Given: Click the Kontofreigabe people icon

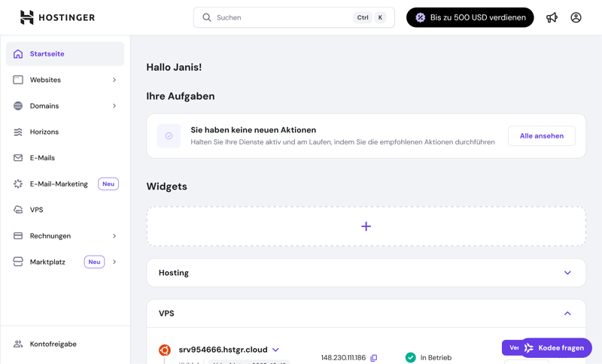Looking at the screenshot, I should coord(18,344).
